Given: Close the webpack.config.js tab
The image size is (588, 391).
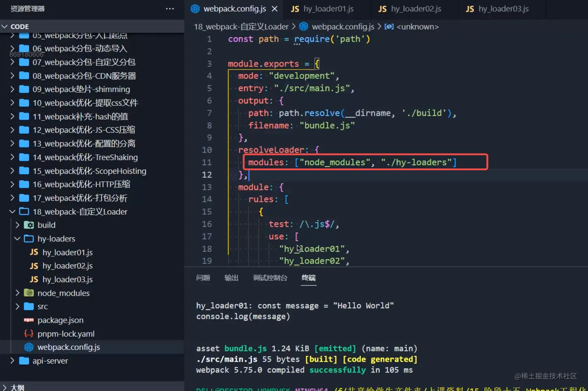Looking at the screenshot, I should (275, 9).
